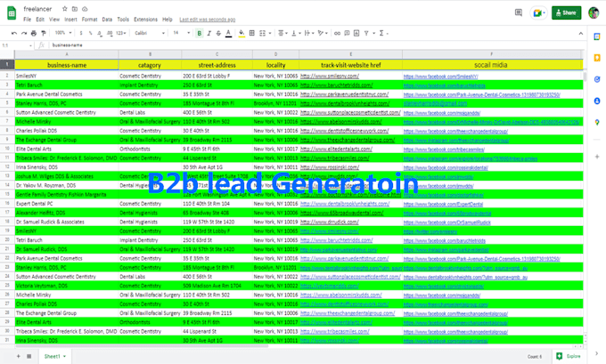Open the font size dropdown
This screenshot has width=606, height=364.
coord(181,33)
